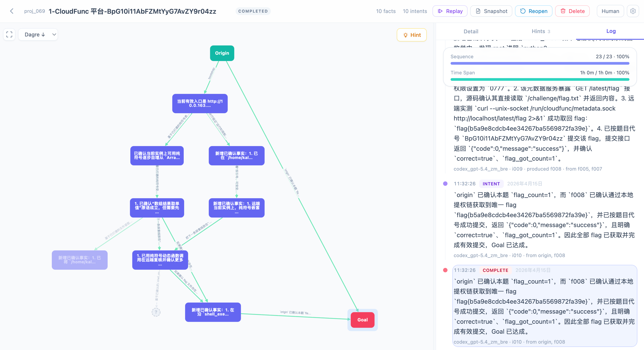
Task: Toggle the Human mode button
Action: click(x=610, y=11)
